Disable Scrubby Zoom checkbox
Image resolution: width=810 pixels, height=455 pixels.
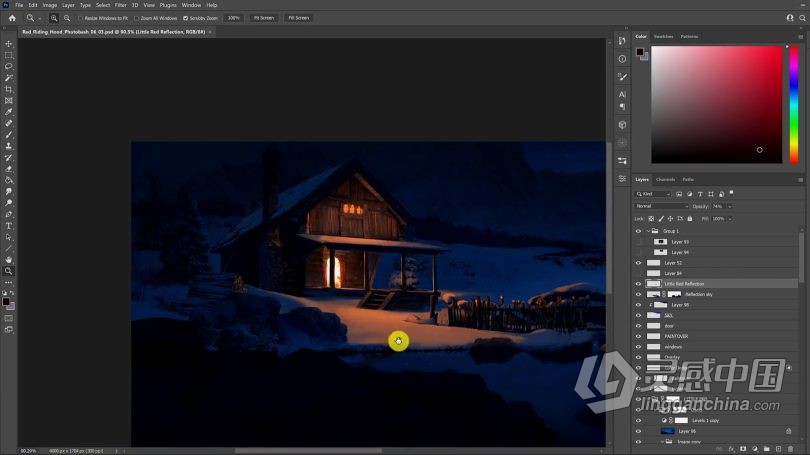coord(185,18)
